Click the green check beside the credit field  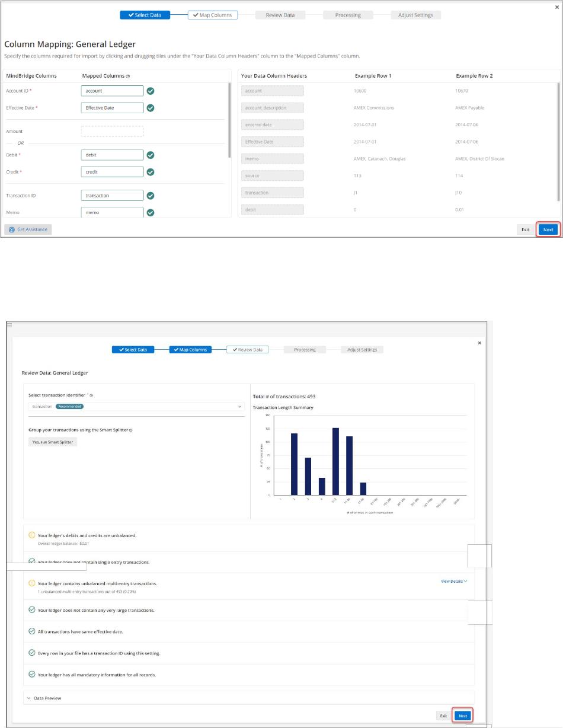click(x=151, y=172)
